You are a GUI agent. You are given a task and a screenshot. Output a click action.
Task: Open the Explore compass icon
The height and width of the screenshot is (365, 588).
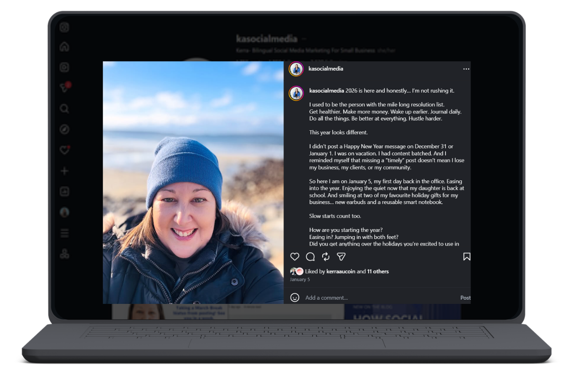pyautogui.click(x=64, y=129)
